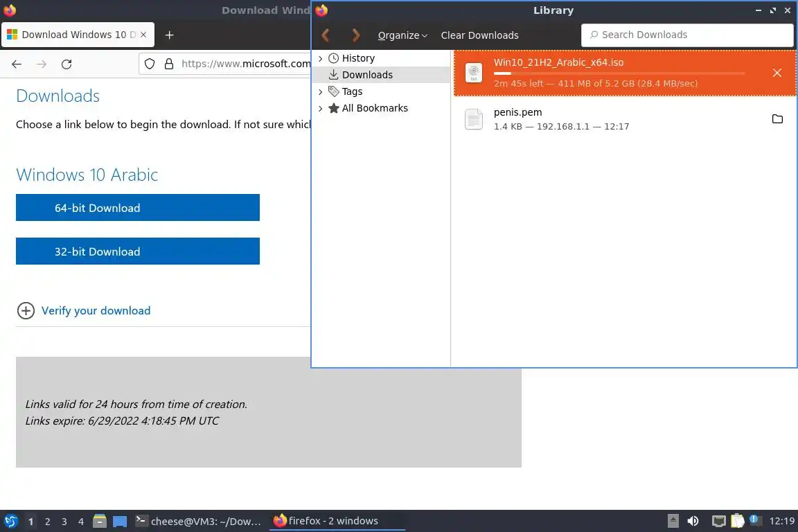Maximize the Library window
Viewport: 798px width, 532px height.
coord(773,10)
